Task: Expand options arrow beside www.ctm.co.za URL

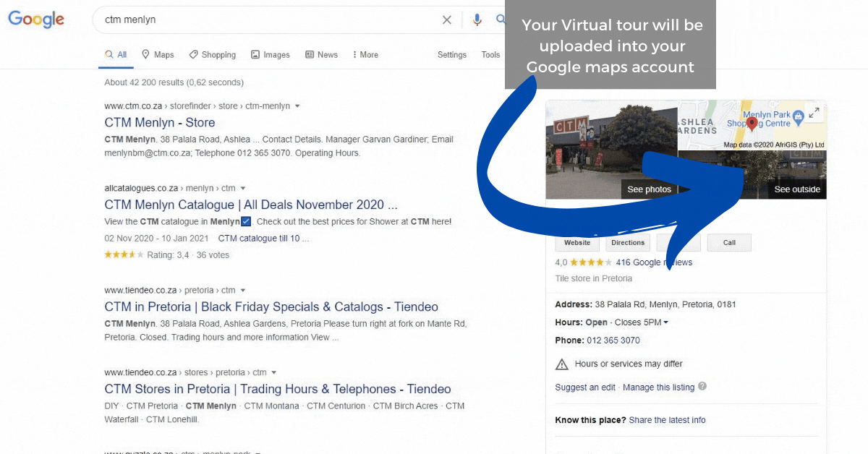Action: (297, 106)
